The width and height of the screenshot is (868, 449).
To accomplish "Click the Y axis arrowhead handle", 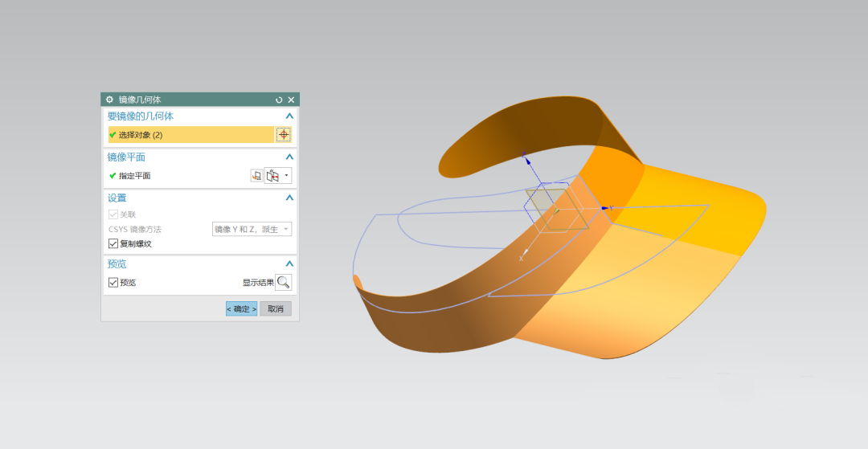I will (605, 208).
